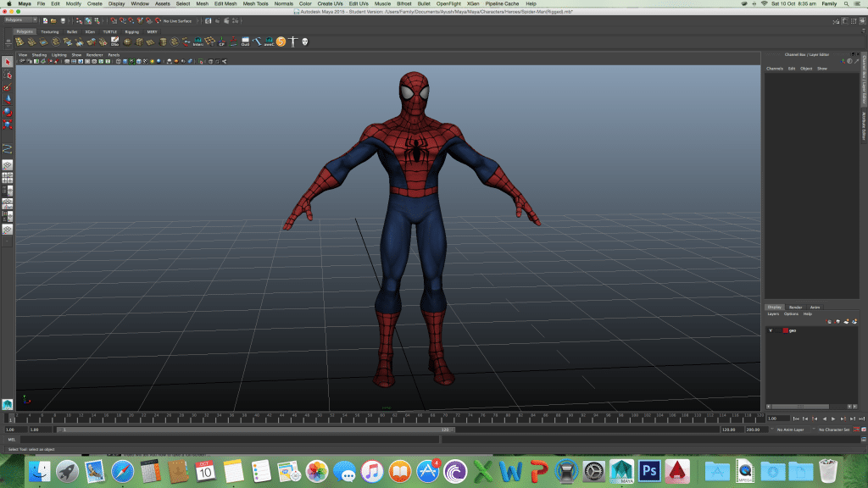Switch to single perspective pane layout
Screen dimensions: 868x488
7,165
